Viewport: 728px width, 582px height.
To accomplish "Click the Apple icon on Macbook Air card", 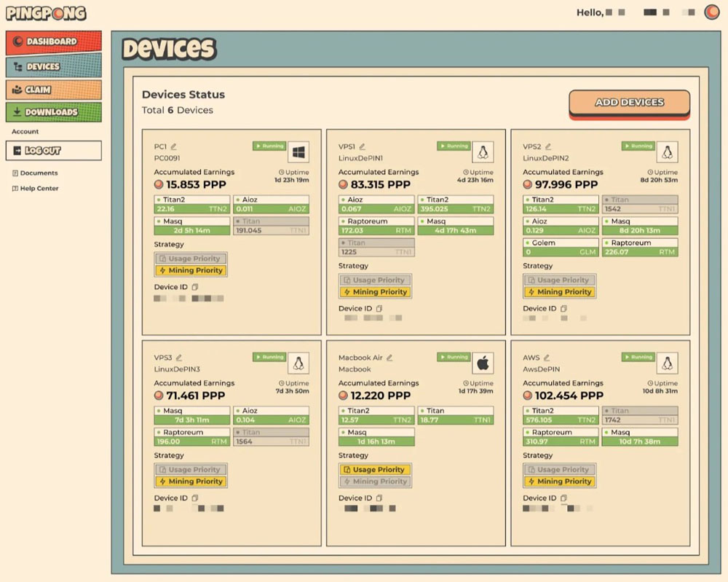I will 483,363.
